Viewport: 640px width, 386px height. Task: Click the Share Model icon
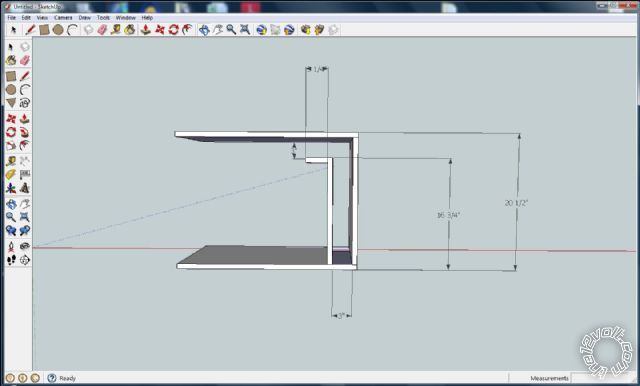[x=319, y=30]
